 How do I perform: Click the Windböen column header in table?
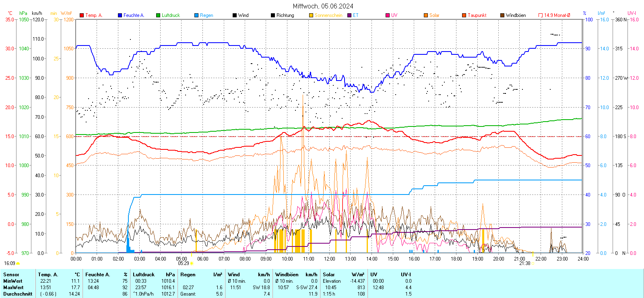tap(287, 275)
